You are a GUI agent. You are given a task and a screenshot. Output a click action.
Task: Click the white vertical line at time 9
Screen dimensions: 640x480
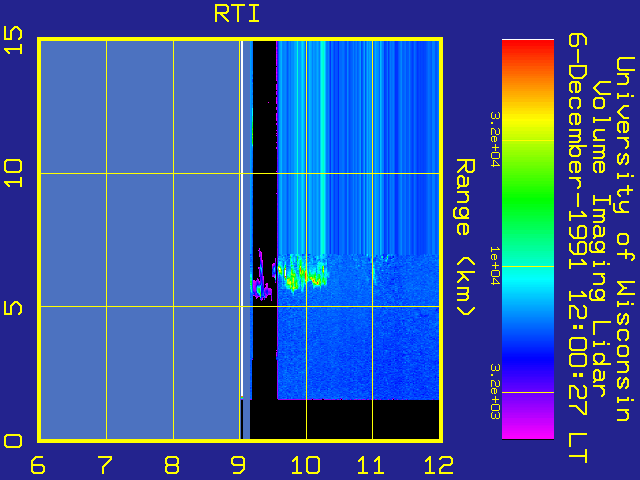tap(242, 218)
